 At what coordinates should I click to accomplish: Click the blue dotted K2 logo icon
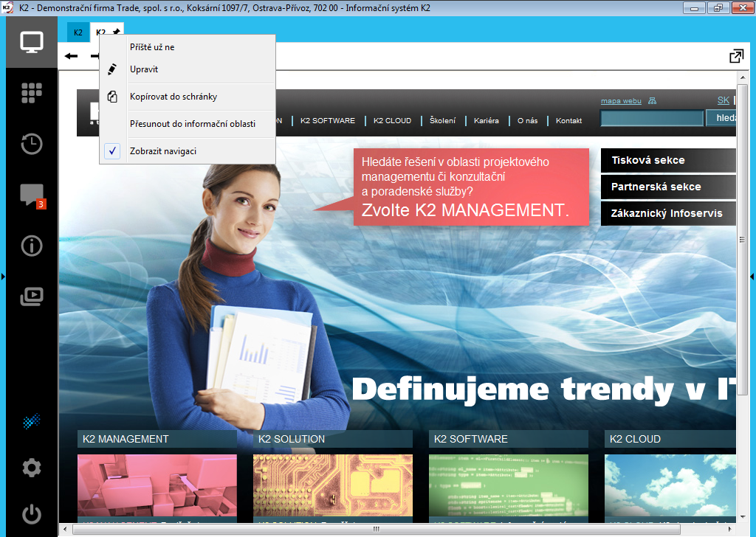(x=31, y=421)
